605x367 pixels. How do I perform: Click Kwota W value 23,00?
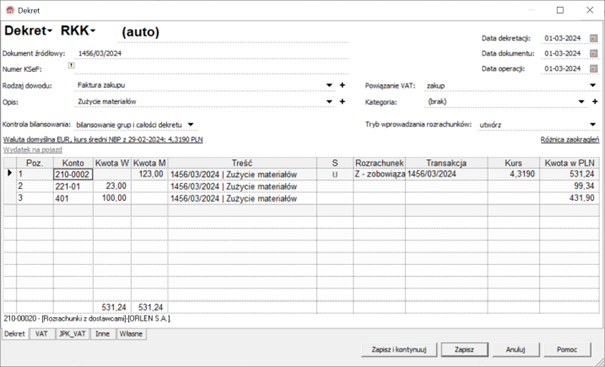112,186
